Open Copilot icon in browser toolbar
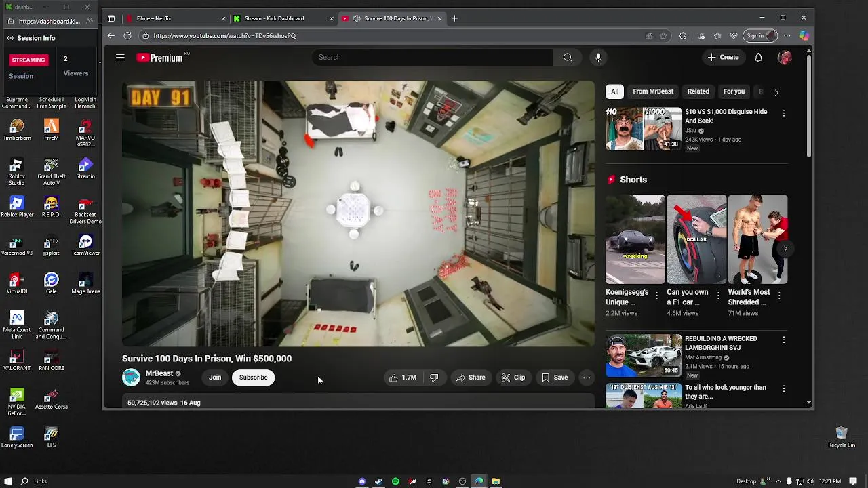The width and height of the screenshot is (868, 488). pyautogui.click(x=804, y=35)
